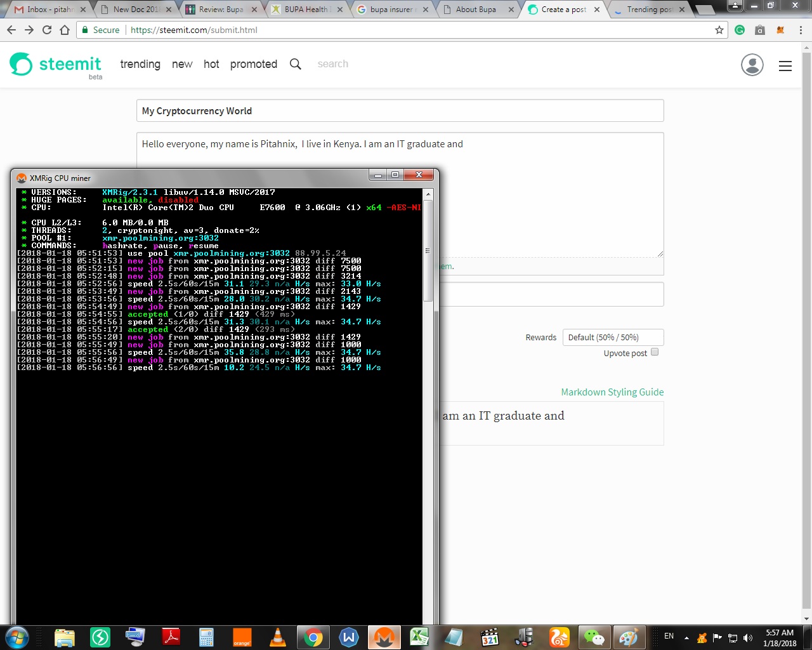The width and height of the screenshot is (812, 650).
Task: Click the browser address bar URL
Action: pyautogui.click(x=193, y=30)
